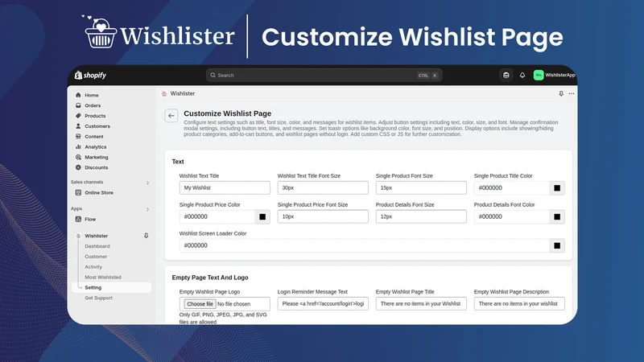This screenshot has height=362, width=644.
Task: Expand the Apps section chevron
Action: [x=148, y=209]
